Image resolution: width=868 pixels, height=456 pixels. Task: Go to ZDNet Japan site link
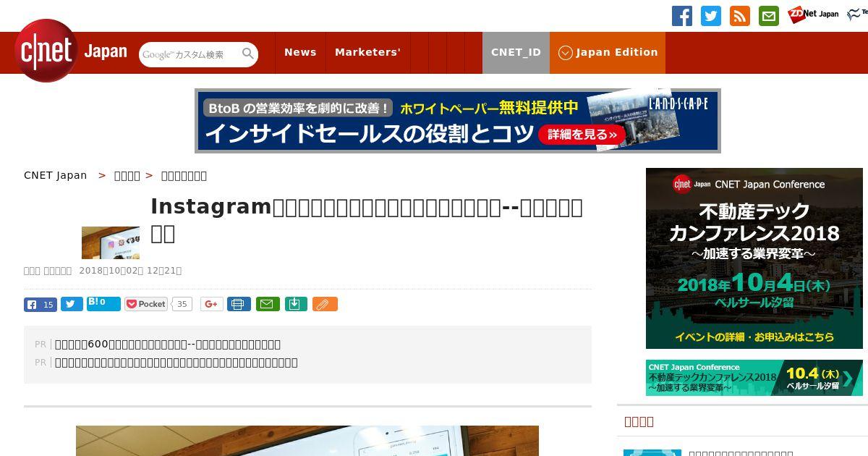pos(813,14)
